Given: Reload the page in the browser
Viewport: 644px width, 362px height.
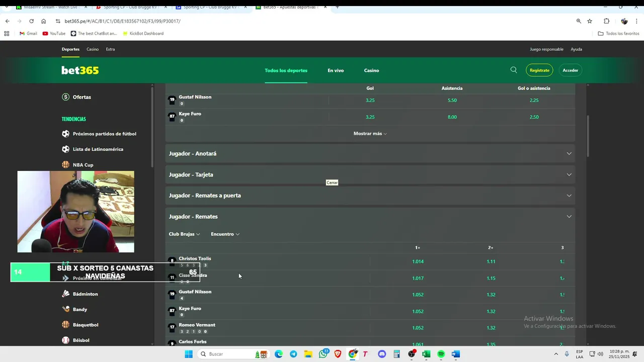Looking at the screenshot, I should (31, 21).
